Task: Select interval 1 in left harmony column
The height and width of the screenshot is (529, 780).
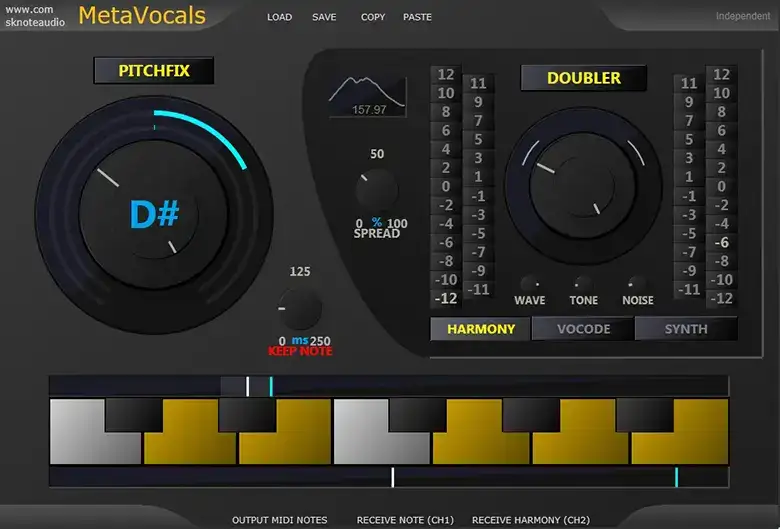Action: 478,177
